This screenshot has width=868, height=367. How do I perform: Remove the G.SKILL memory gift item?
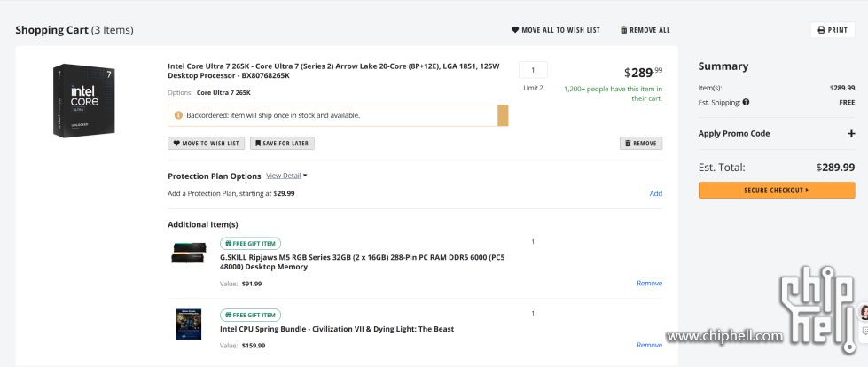point(649,284)
